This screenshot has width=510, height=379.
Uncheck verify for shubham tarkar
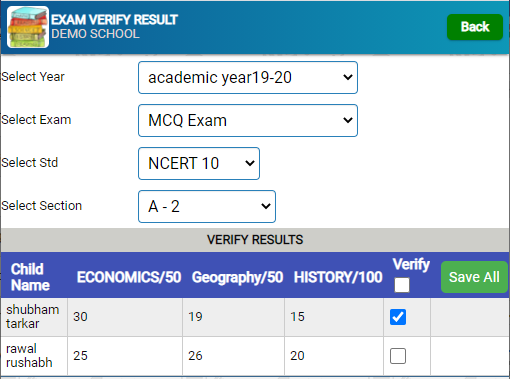pos(398,317)
